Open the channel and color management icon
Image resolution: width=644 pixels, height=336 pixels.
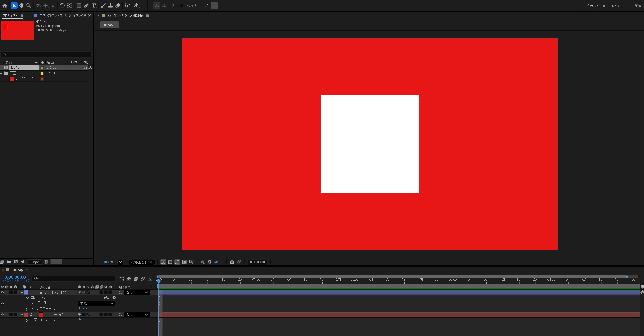[203, 262]
